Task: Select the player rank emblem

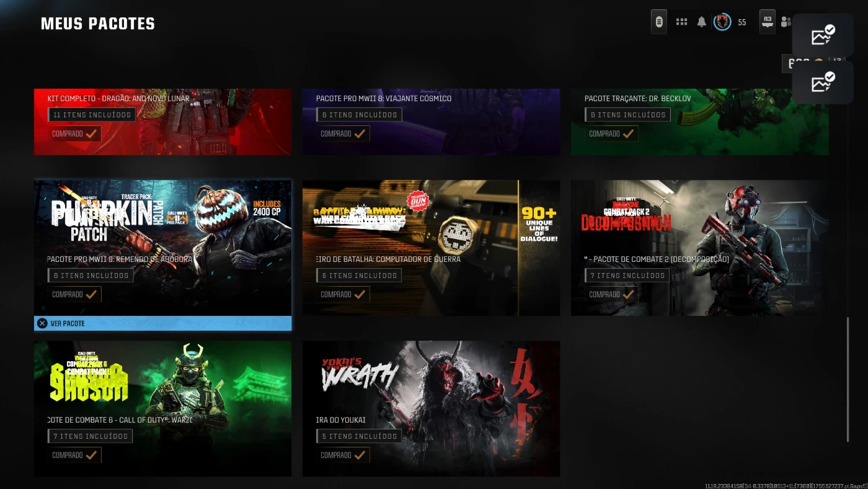Action: 722,22
